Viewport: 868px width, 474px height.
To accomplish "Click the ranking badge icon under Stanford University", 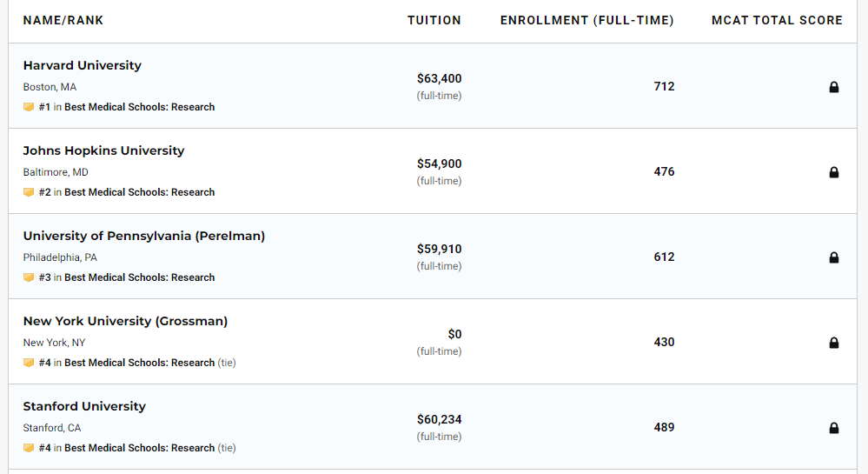I will 29,448.
